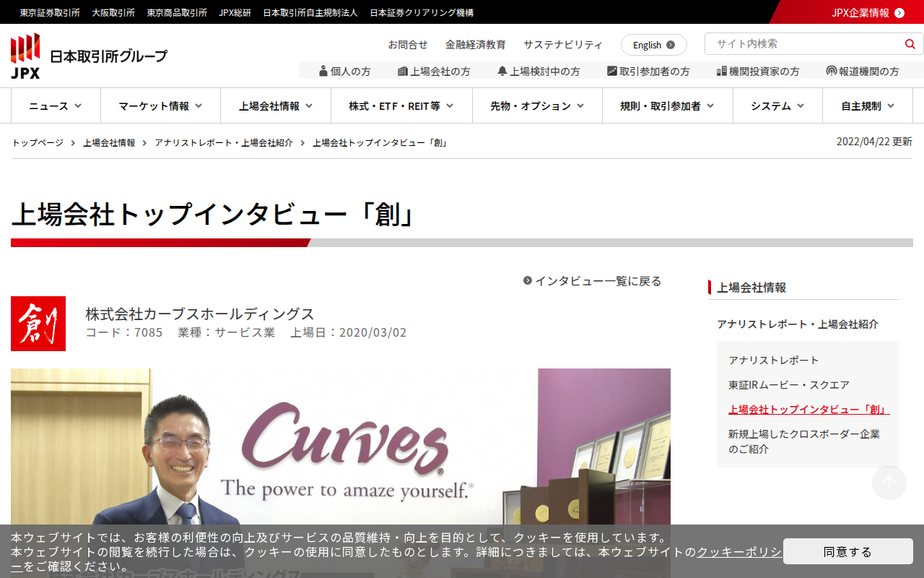Expand the 規則・取引参加者 dropdown chevron
924x578 pixels.
(710, 106)
